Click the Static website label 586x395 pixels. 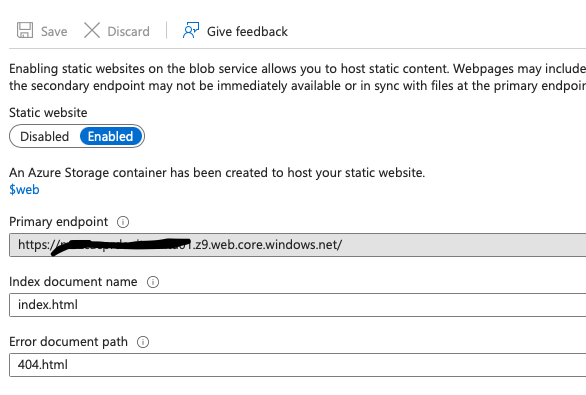[48, 112]
